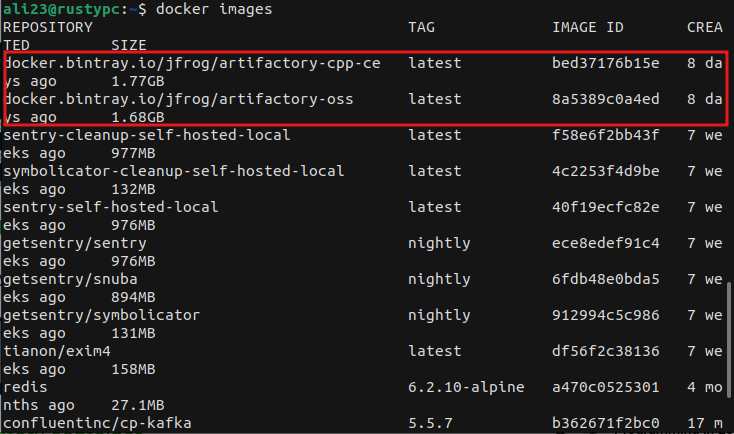Click the 158MB size value
Image resolution: width=734 pixels, height=434 pixels.
coord(133,369)
